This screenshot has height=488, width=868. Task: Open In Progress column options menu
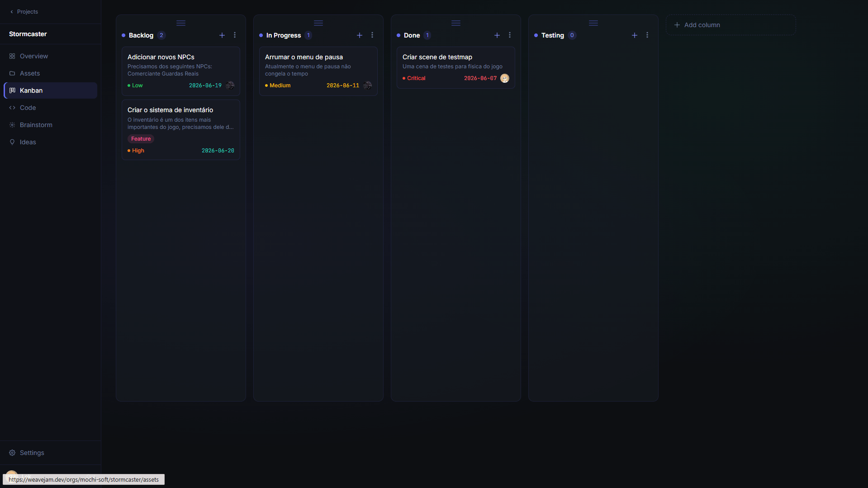point(372,35)
